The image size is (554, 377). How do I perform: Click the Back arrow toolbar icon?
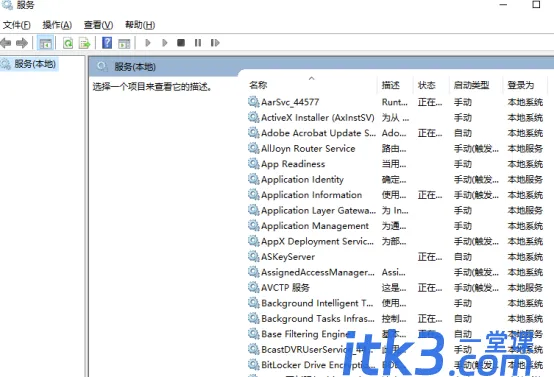tap(6, 43)
